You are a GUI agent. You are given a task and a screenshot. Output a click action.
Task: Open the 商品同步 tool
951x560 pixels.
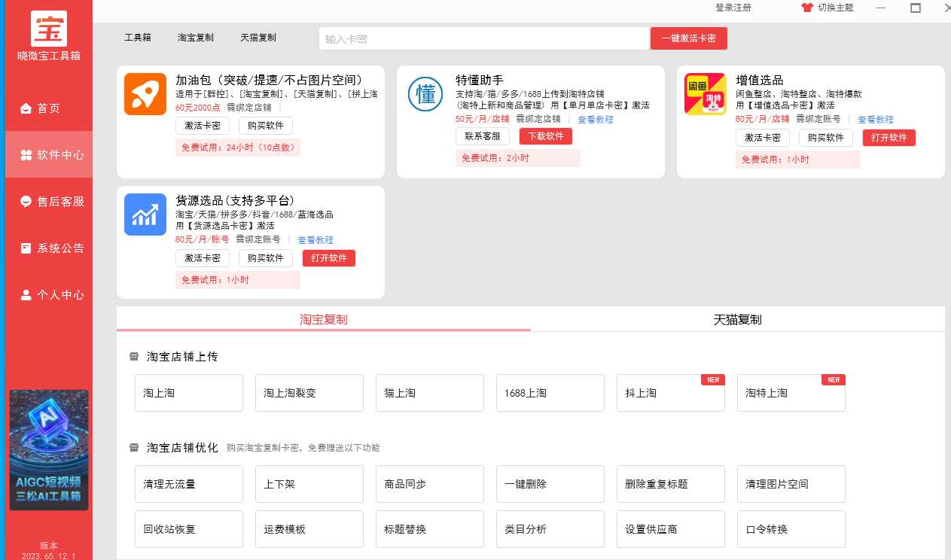430,484
